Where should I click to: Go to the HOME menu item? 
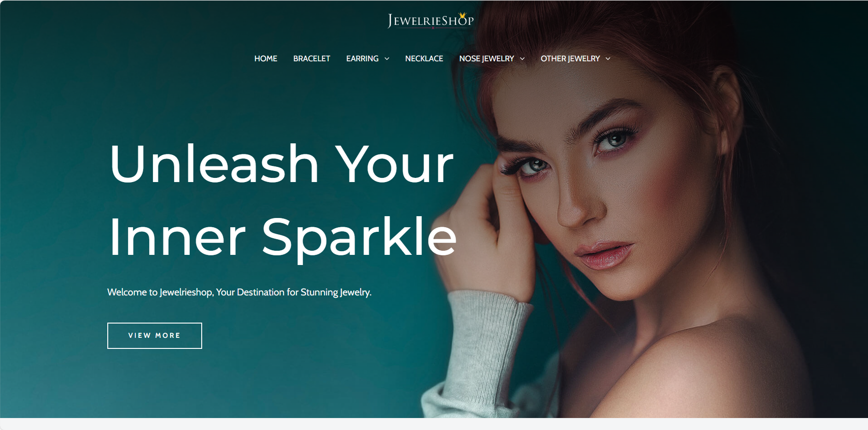pyautogui.click(x=266, y=59)
